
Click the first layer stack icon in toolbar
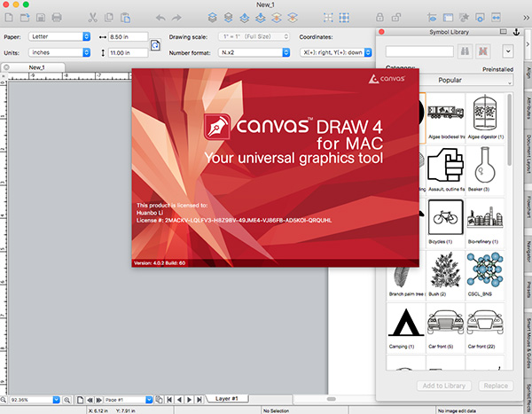[213, 18]
